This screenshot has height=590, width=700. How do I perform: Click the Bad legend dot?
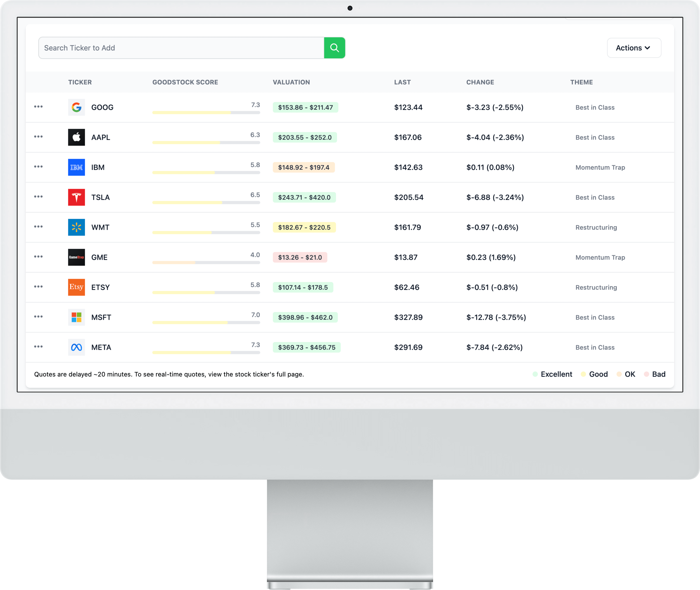click(646, 374)
